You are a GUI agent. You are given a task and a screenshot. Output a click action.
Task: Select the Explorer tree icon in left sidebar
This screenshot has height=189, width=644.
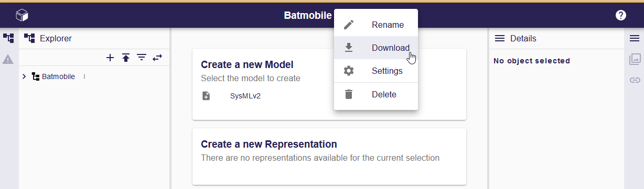coord(8,38)
